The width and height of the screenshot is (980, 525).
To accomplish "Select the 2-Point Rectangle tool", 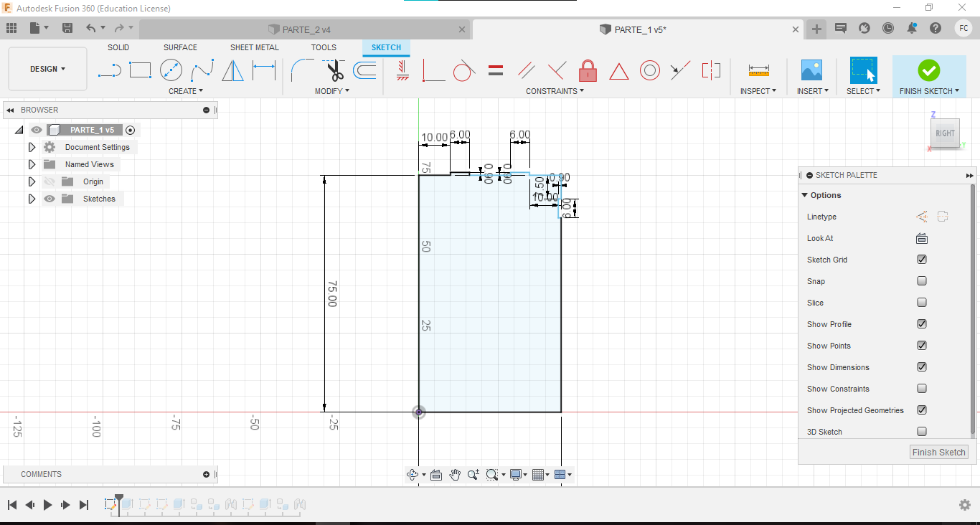I will coord(140,70).
